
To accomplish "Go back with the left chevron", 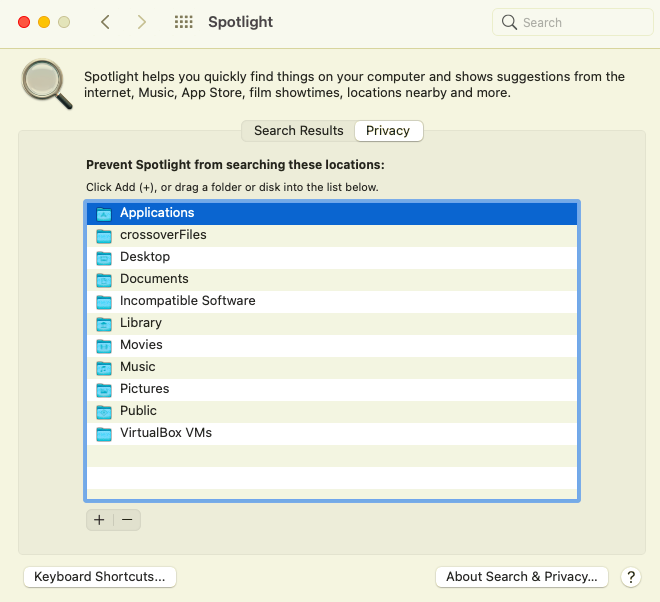I will (105, 22).
